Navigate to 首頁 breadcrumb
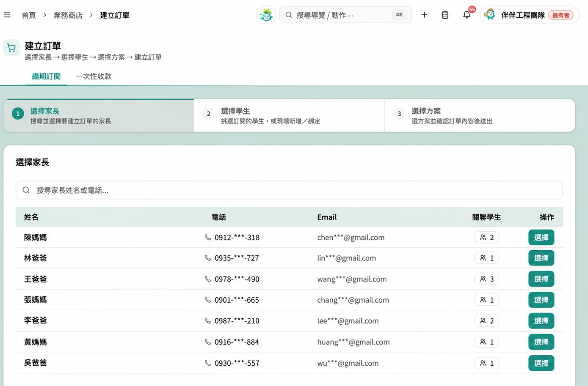 29,15
